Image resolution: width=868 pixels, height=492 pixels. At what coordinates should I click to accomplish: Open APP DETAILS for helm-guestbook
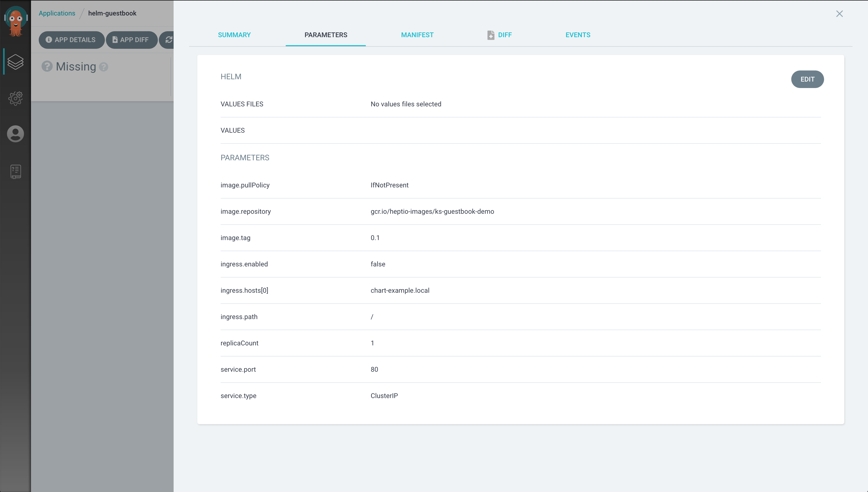(x=71, y=39)
